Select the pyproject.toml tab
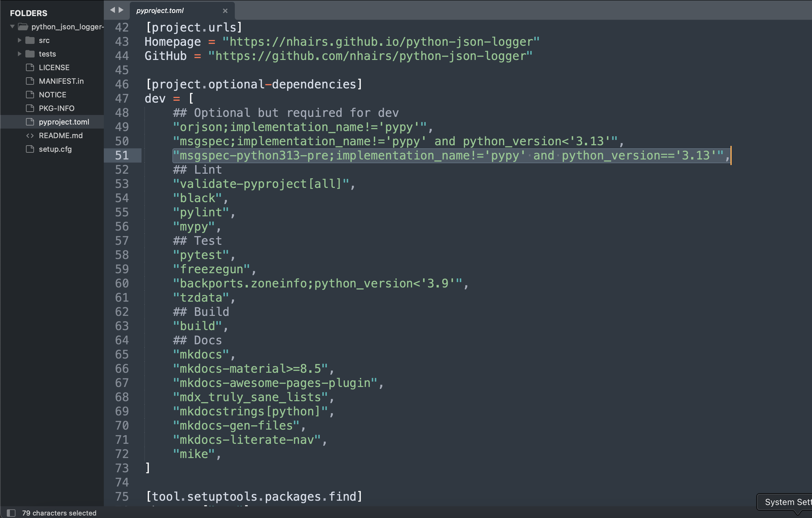Image resolution: width=812 pixels, height=518 pixels. coord(160,11)
